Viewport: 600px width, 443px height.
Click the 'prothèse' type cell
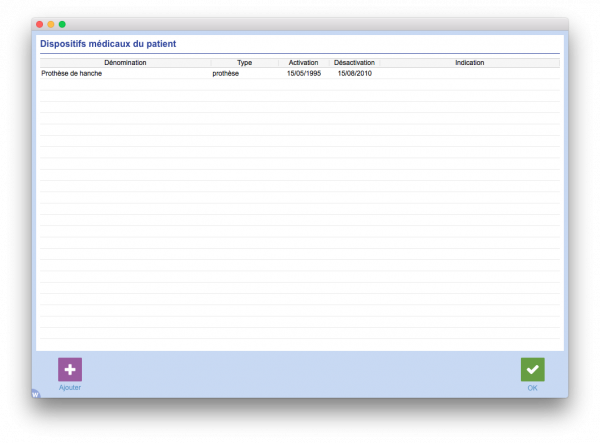click(x=226, y=73)
